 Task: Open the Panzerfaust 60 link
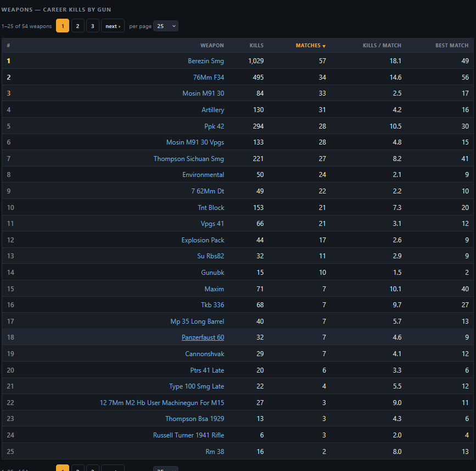[203, 337]
